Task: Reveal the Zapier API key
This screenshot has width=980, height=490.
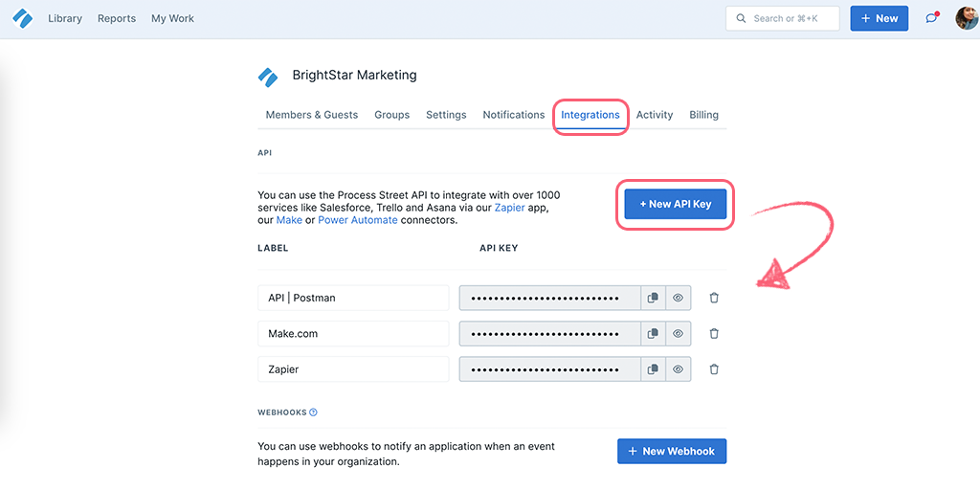Action: 679,369
